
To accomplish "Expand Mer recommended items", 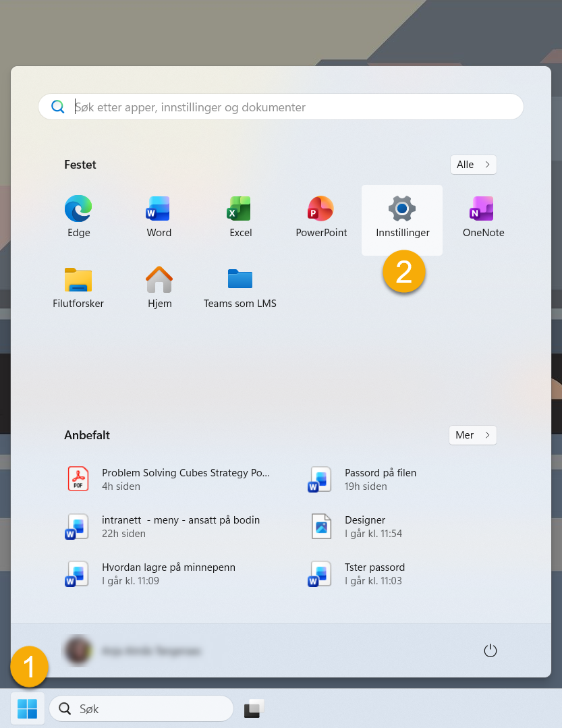I will pyautogui.click(x=472, y=435).
